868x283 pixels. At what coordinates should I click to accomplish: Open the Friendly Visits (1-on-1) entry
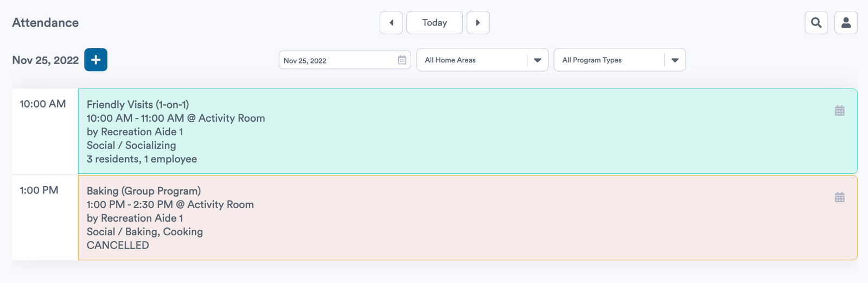(x=468, y=131)
